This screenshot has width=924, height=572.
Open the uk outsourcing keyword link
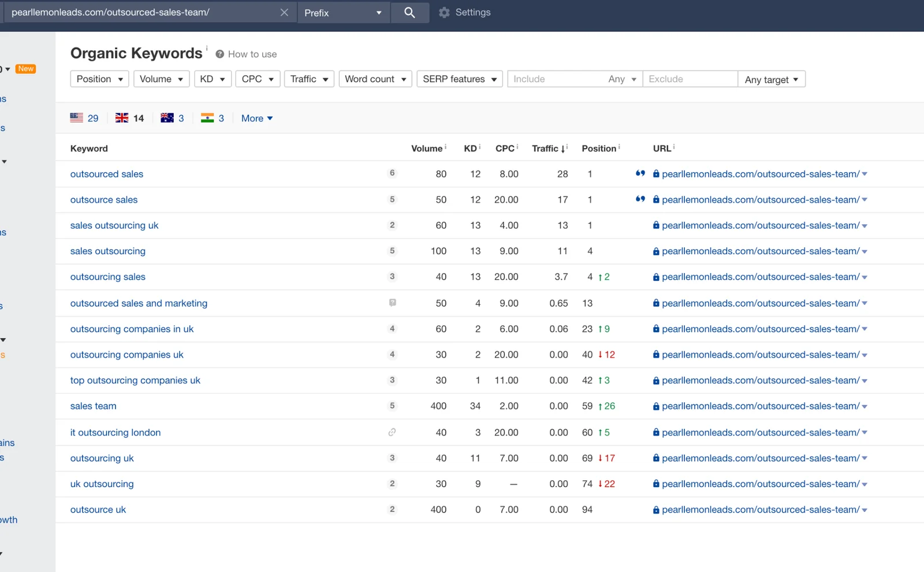point(102,484)
